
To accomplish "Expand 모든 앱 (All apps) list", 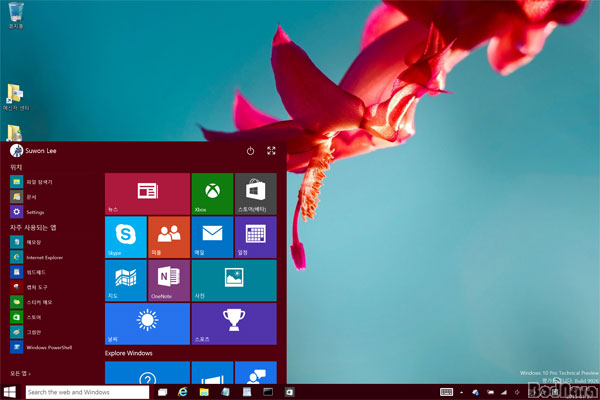I will click(20, 373).
